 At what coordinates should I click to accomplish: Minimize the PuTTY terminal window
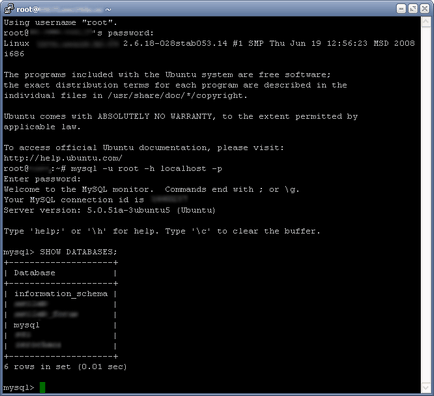coord(402,9)
